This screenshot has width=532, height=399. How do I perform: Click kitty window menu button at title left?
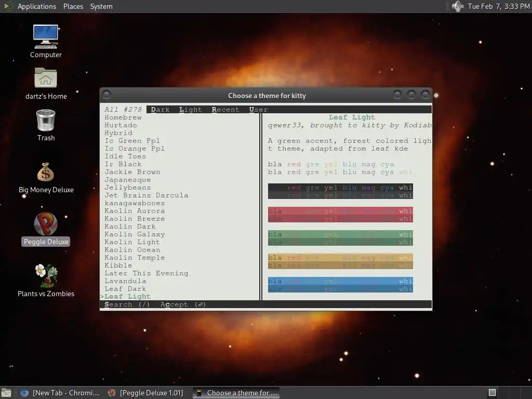tap(107, 95)
